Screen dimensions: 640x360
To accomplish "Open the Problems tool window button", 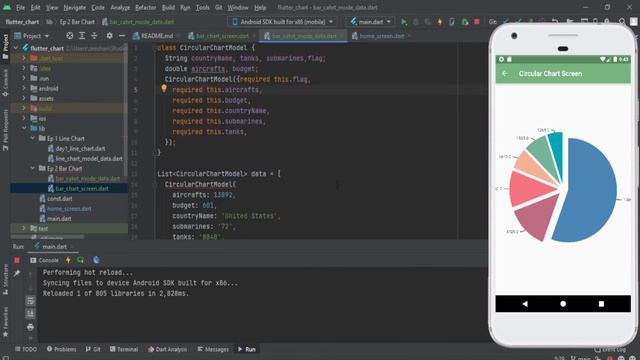I will (61, 349).
